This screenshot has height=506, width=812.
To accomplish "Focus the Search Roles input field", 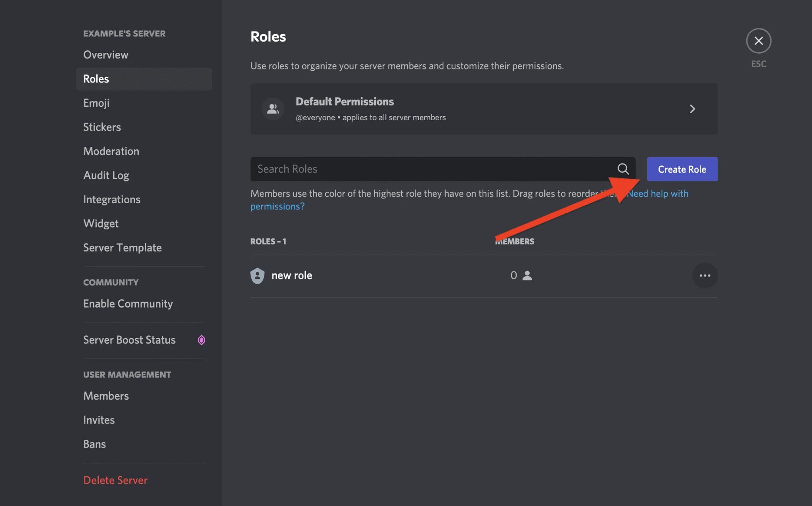I will (x=443, y=169).
